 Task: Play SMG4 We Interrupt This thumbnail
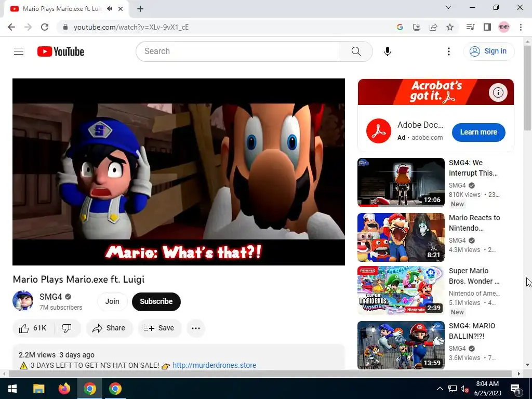click(x=401, y=182)
